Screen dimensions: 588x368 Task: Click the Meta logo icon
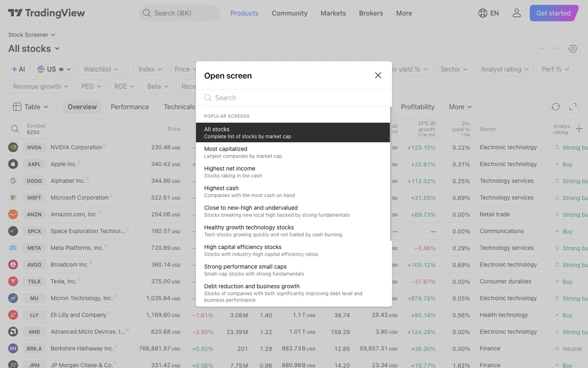click(x=13, y=248)
